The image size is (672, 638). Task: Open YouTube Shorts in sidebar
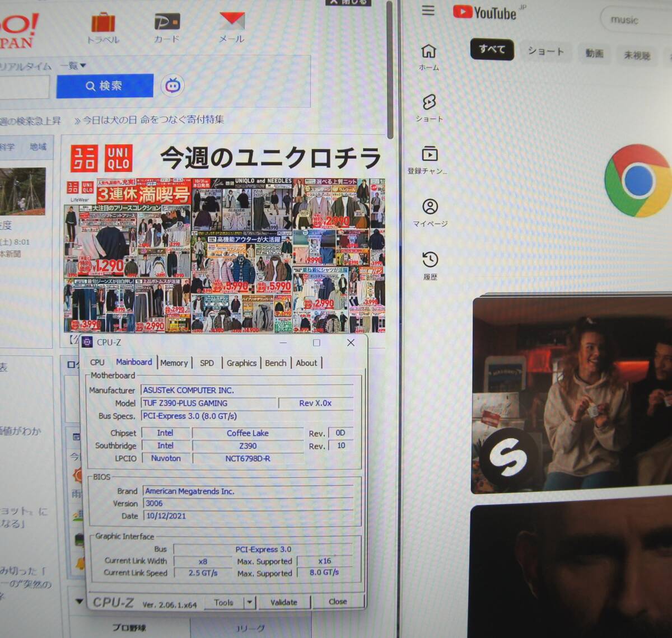pos(429,107)
